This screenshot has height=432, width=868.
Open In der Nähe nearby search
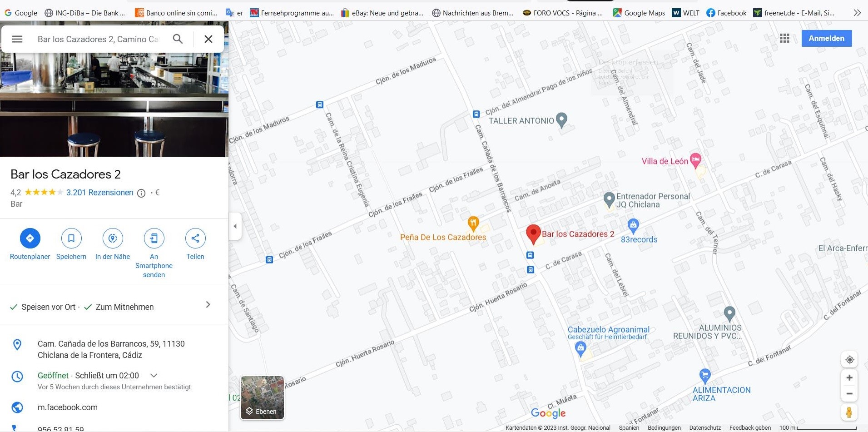pyautogui.click(x=113, y=238)
